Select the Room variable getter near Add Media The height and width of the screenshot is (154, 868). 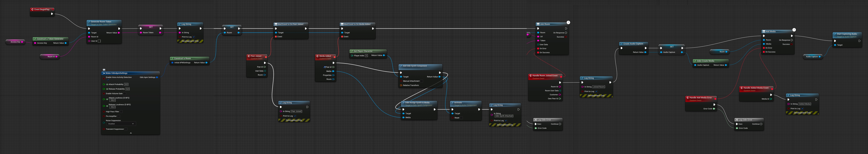(720, 52)
